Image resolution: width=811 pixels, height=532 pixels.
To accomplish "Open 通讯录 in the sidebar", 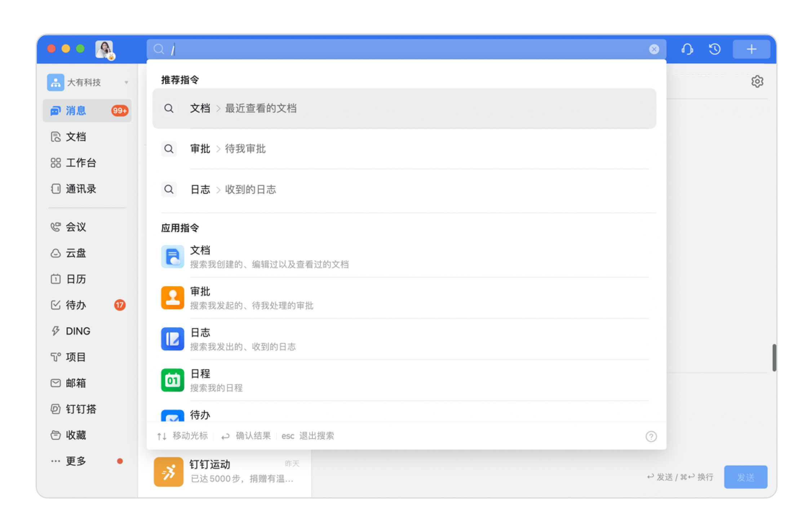I will 87,189.
